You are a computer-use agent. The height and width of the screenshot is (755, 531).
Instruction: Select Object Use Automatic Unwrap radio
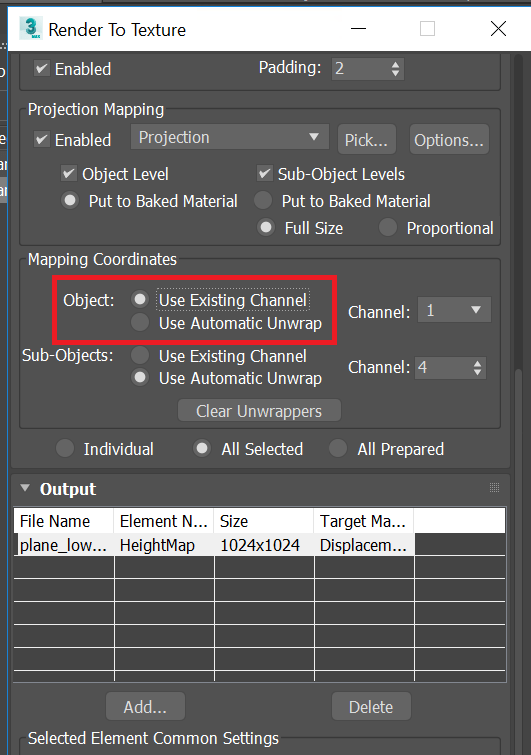(140, 323)
